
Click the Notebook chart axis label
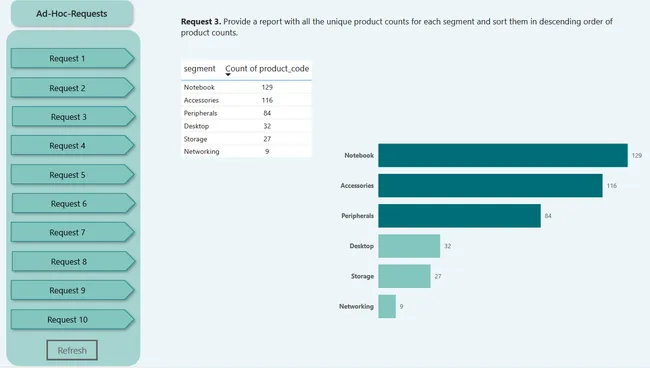tap(359, 155)
